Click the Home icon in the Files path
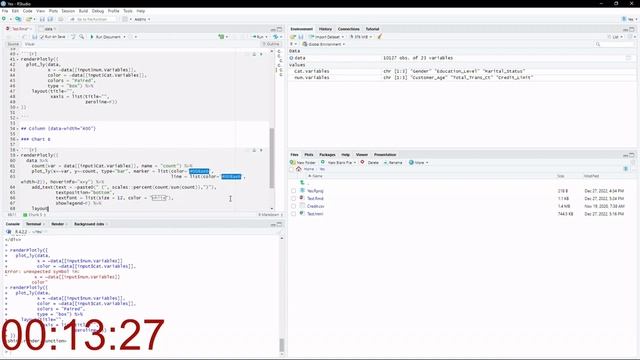 coord(298,169)
